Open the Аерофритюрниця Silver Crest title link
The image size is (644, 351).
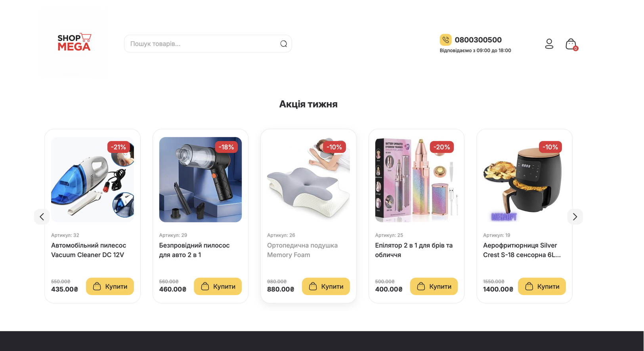[522, 250]
